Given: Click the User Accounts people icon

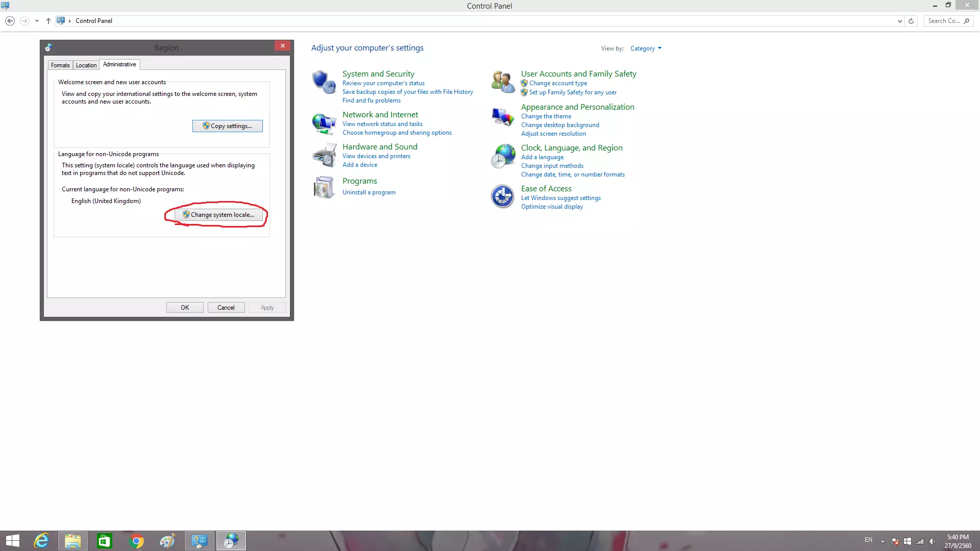Looking at the screenshot, I should (502, 82).
